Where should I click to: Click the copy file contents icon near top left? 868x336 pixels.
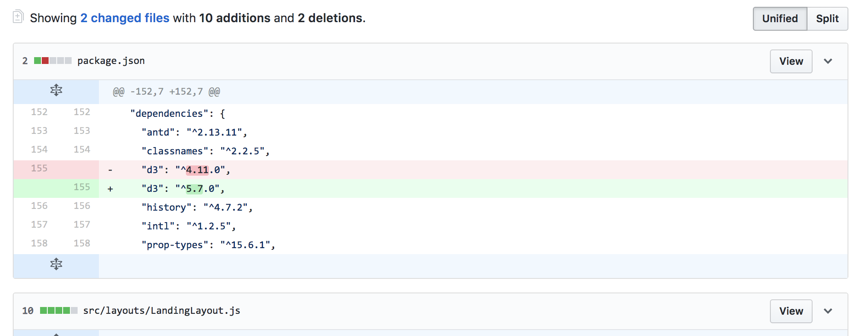(x=18, y=17)
